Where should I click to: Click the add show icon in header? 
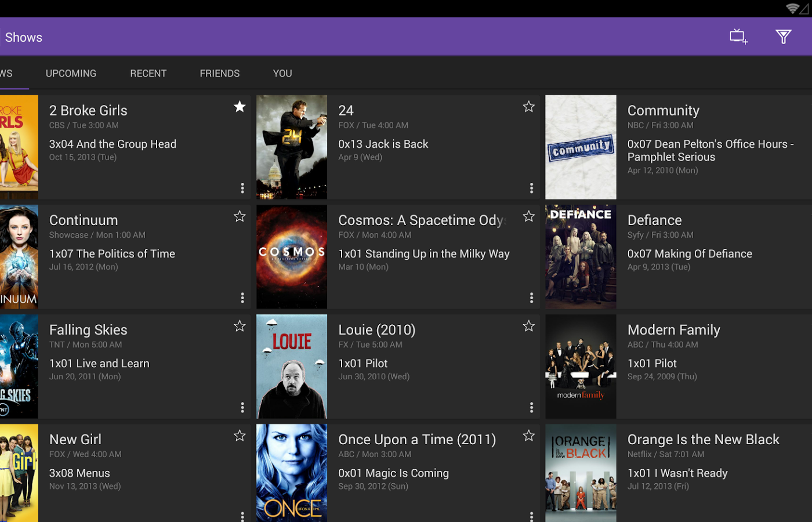pyautogui.click(x=738, y=37)
